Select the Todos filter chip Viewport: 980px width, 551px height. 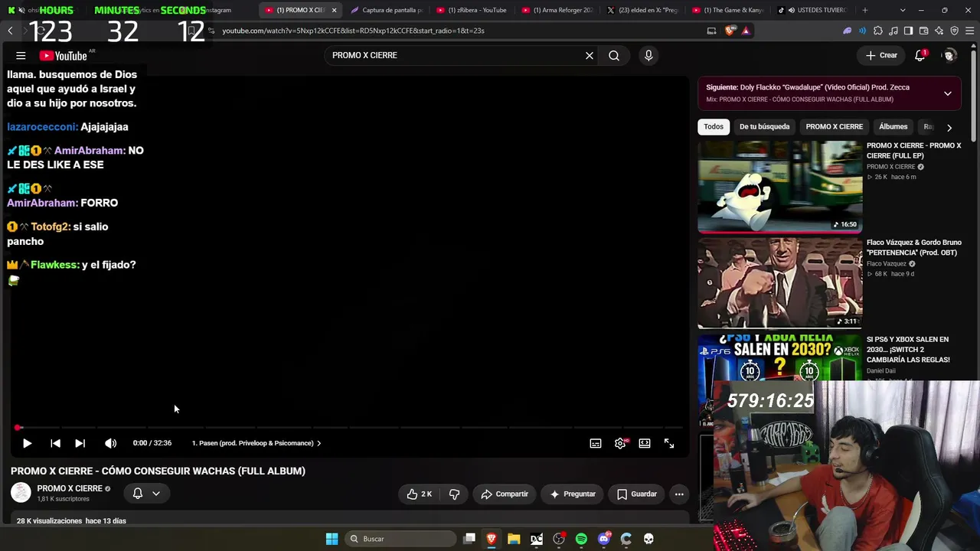(714, 127)
